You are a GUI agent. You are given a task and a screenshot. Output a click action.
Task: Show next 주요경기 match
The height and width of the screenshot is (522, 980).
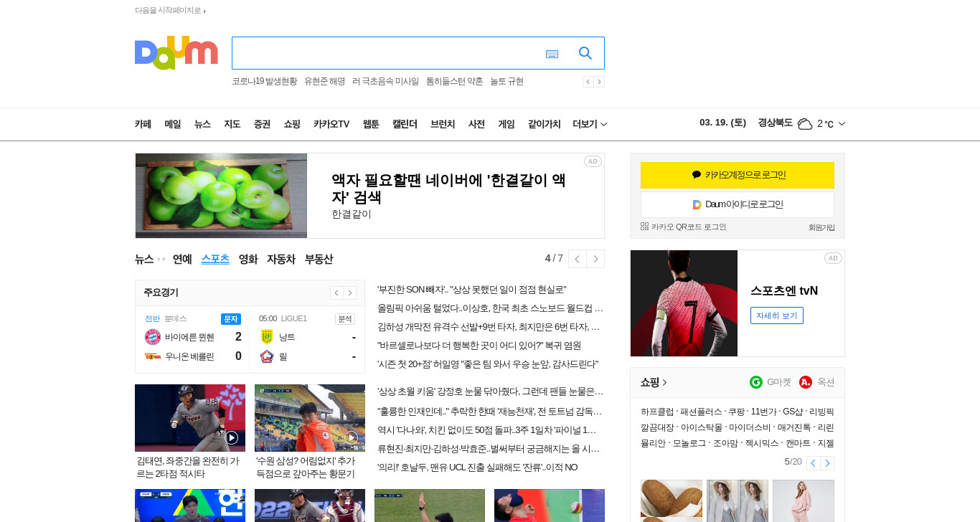click(350, 293)
